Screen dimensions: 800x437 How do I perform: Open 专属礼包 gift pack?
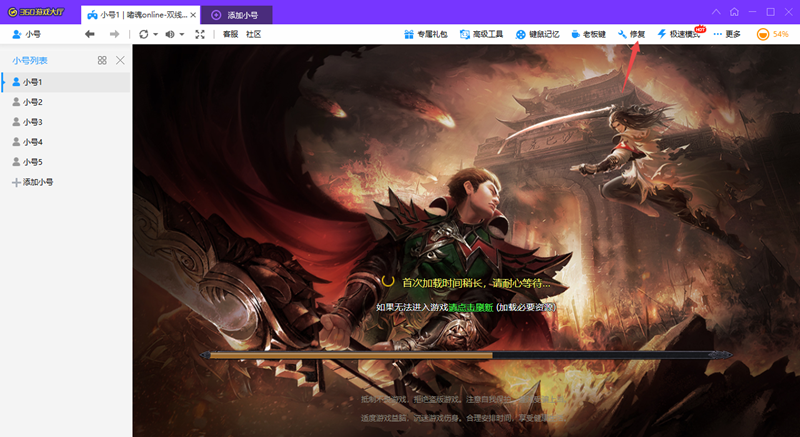426,34
